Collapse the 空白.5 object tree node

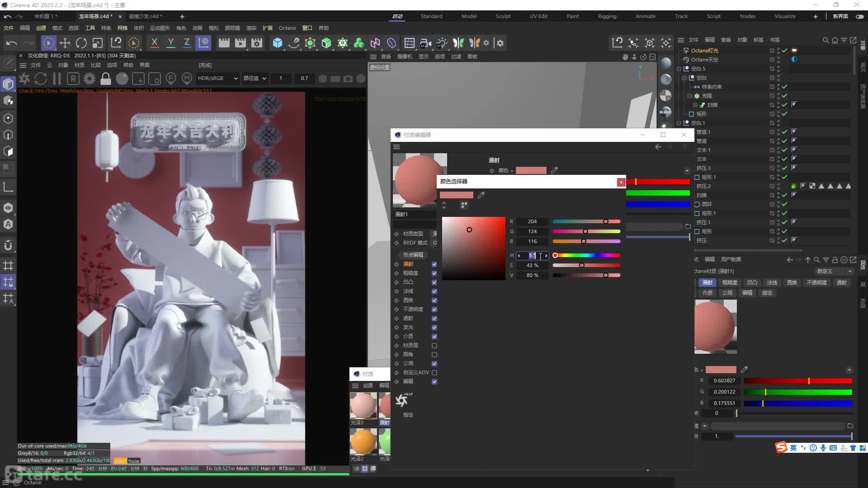click(x=679, y=69)
